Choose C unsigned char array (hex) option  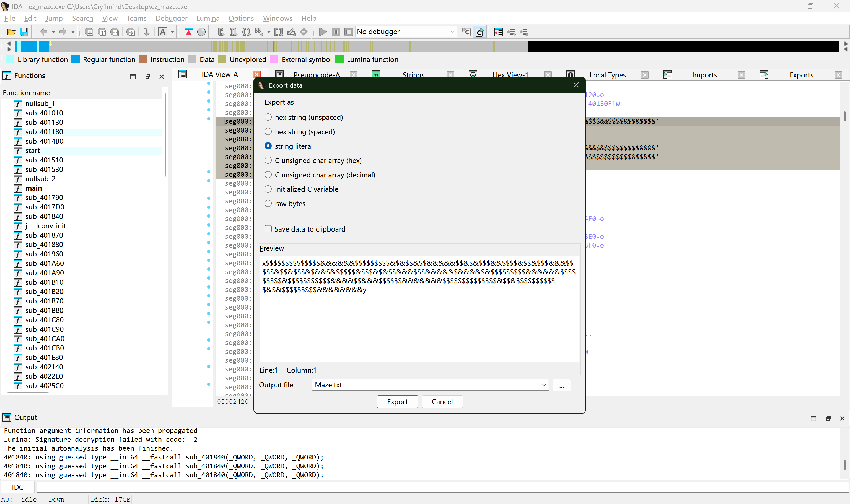pos(268,160)
